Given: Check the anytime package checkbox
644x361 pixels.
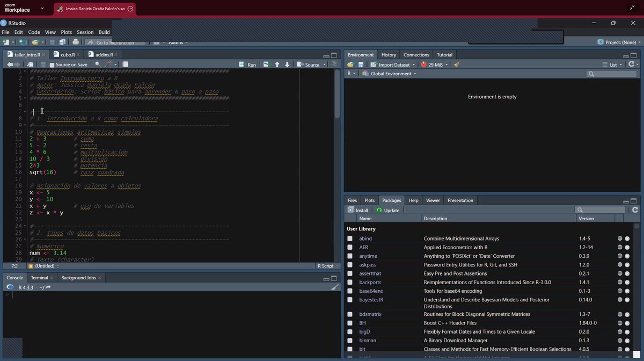Looking at the screenshot, I should (x=350, y=256).
